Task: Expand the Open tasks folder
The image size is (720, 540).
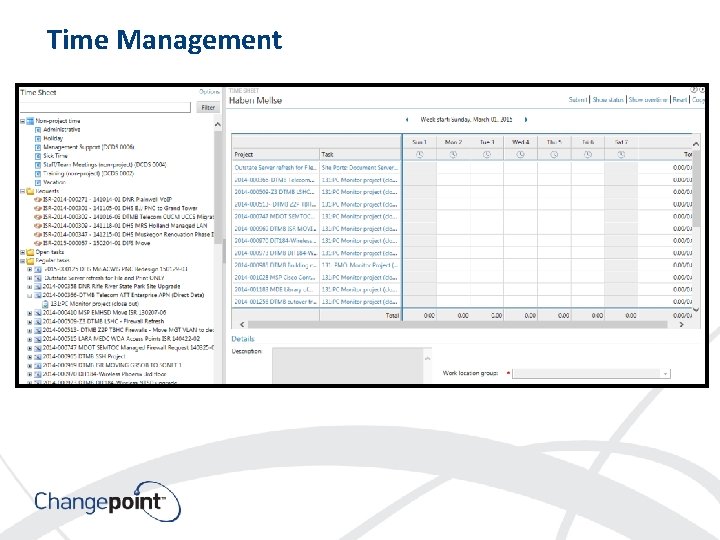Action: 22,252
